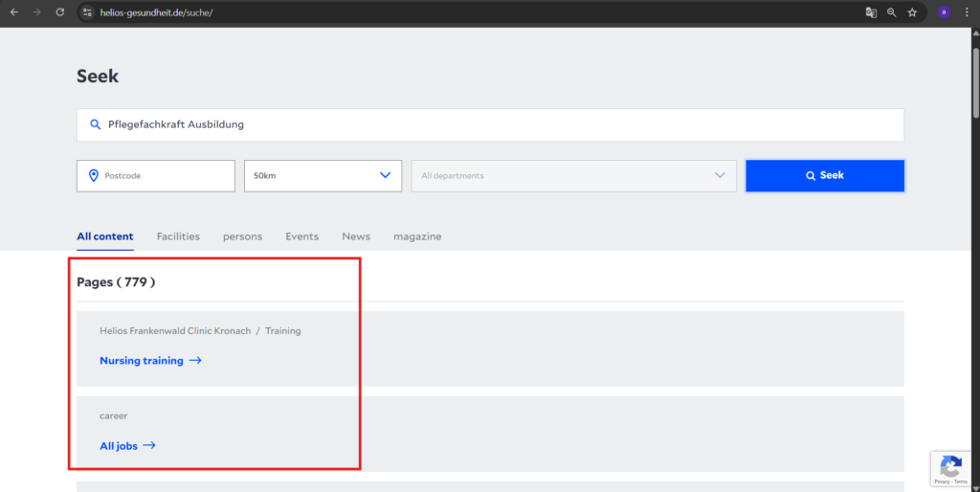Expand the 50km radius dropdown
The image size is (980, 492).
click(x=323, y=176)
